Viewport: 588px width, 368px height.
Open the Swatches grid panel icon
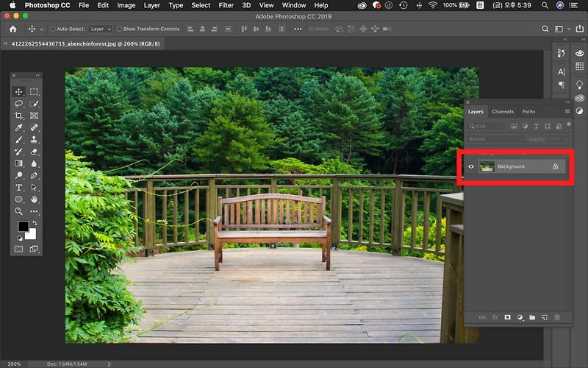click(x=579, y=66)
